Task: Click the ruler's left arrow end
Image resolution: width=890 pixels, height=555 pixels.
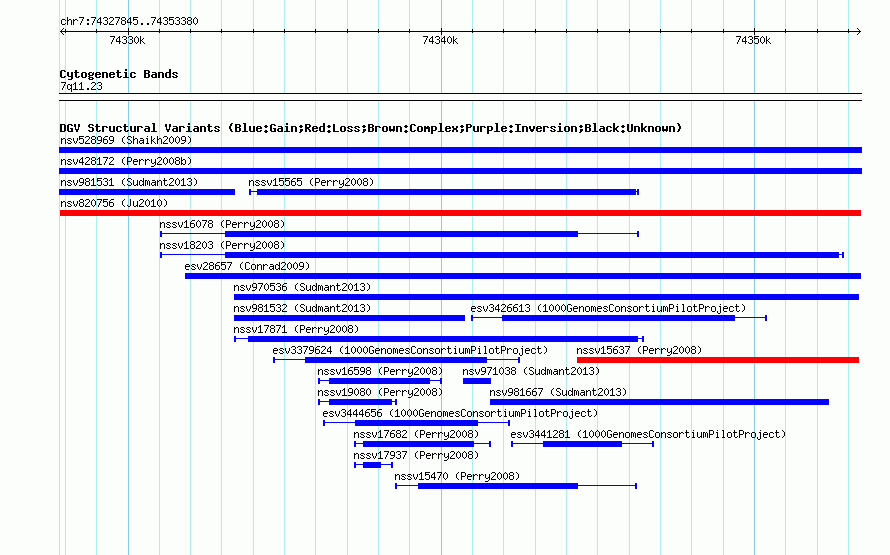Action: pyautogui.click(x=62, y=32)
